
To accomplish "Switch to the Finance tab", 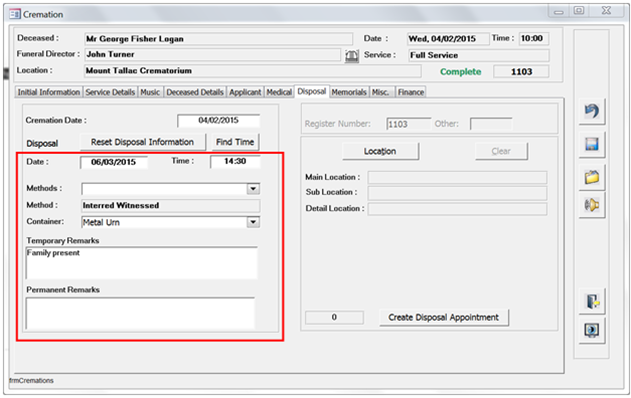I will [x=411, y=92].
